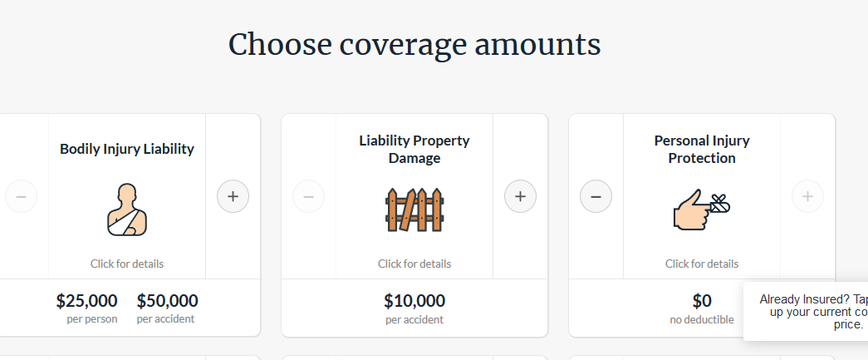Viewport: 868px width, 360px height.
Task: Increase Bodily Injury Liability coverage
Action: 233,197
